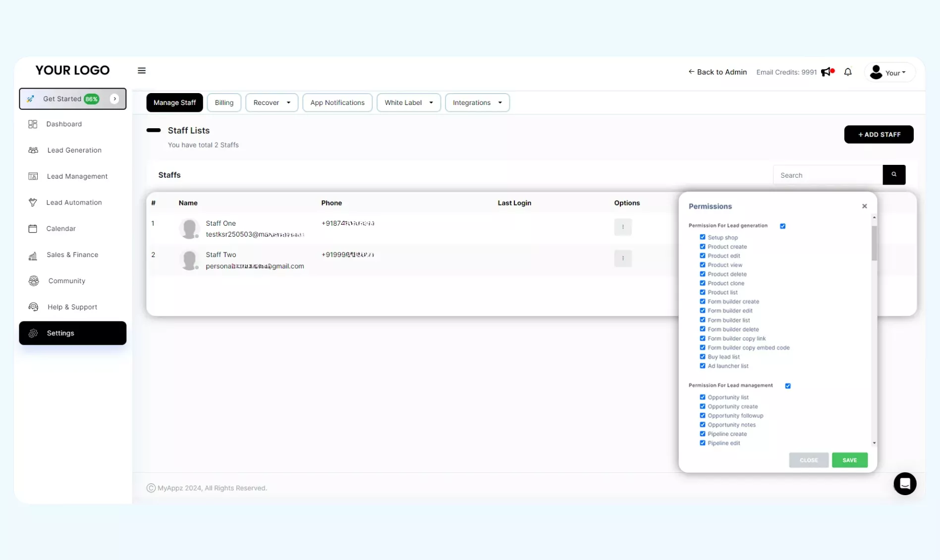This screenshot has width=940, height=560.
Task: Click the hamburger menu icon
Action: click(x=142, y=71)
